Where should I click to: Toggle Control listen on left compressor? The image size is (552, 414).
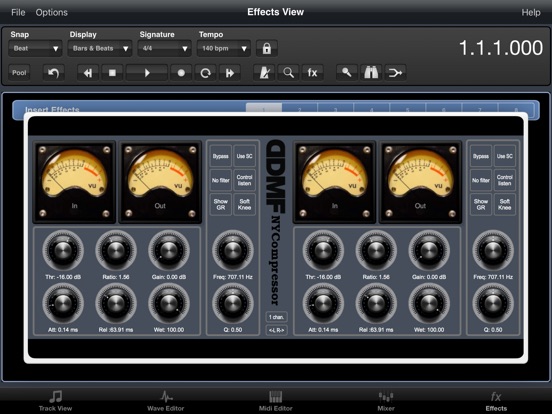tap(244, 180)
